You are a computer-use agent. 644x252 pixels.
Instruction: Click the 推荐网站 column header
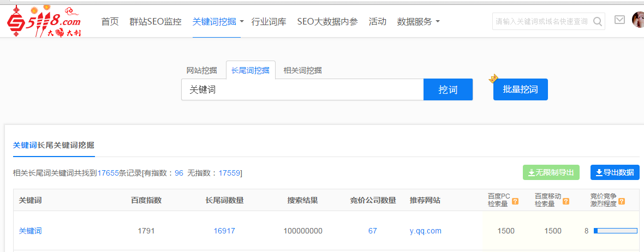click(x=425, y=201)
